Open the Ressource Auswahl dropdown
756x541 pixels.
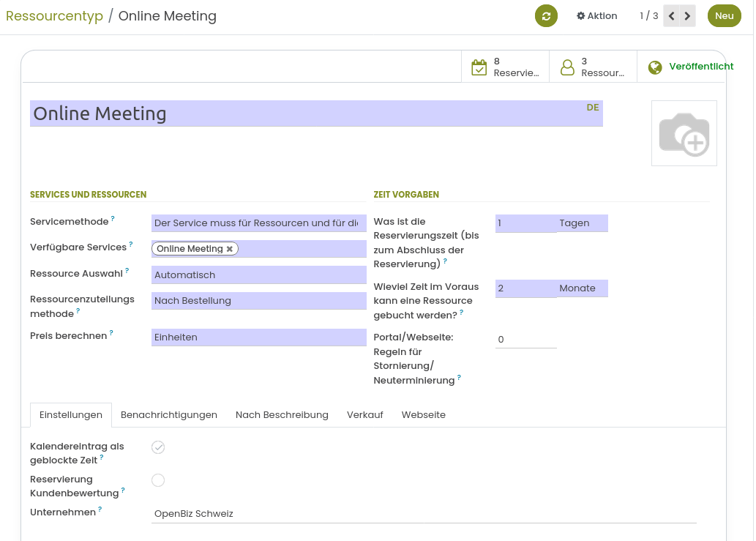(258, 275)
